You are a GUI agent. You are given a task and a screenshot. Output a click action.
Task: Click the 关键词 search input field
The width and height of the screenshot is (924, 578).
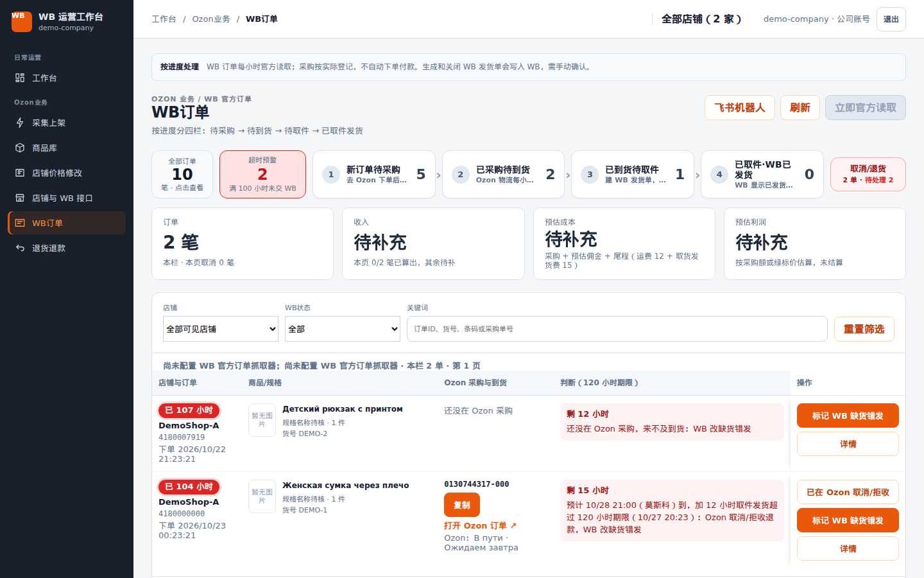[x=617, y=329]
